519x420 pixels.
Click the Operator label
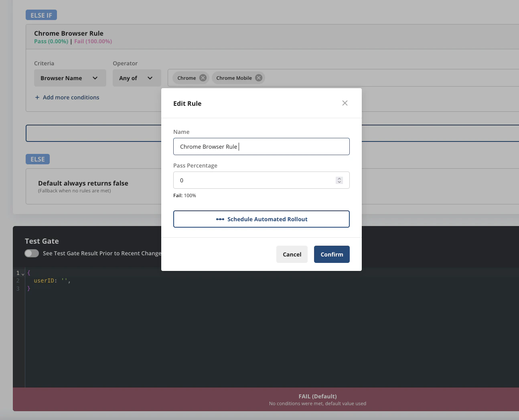pos(125,63)
